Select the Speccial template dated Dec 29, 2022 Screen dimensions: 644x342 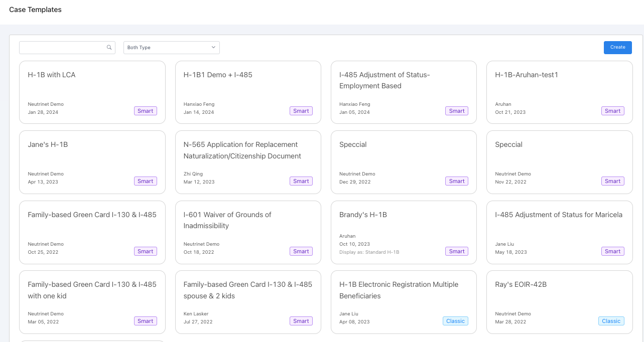404,161
